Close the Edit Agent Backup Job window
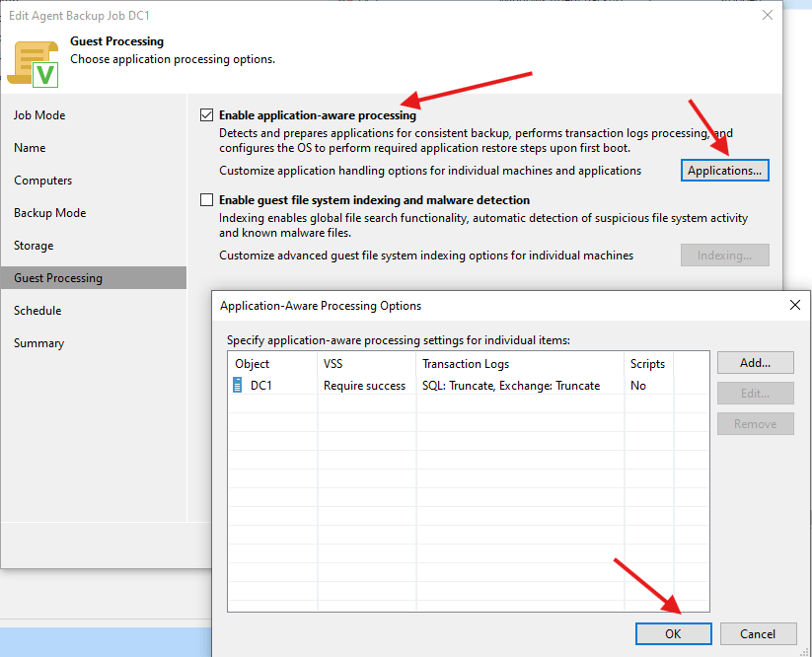 (768, 15)
